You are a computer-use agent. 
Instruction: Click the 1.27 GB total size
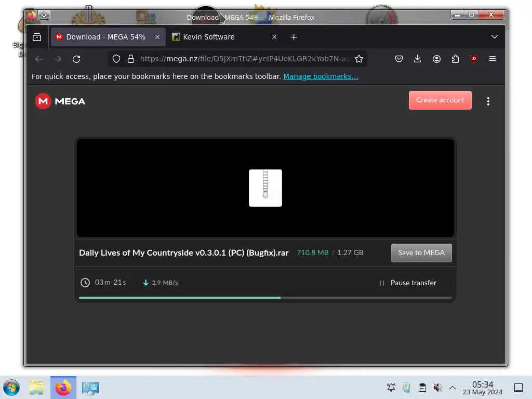[350, 253]
